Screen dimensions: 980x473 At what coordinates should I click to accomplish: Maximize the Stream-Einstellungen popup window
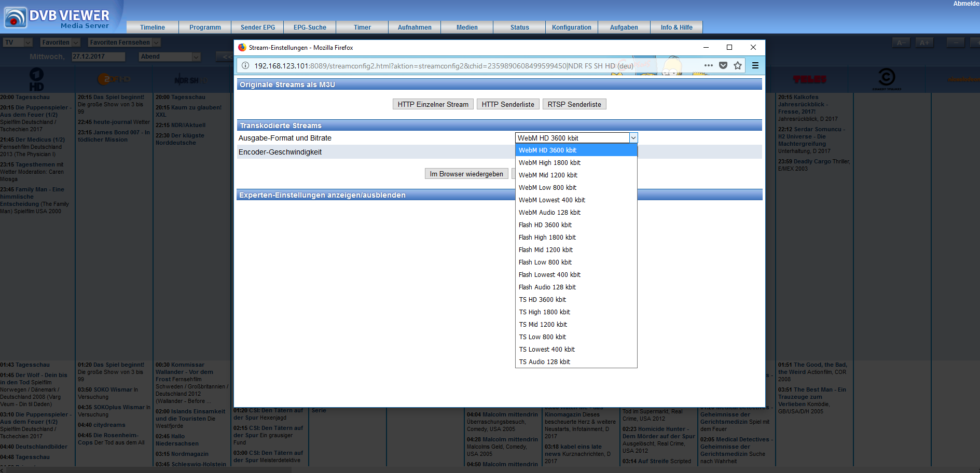pyautogui.click(x=729, y=47)
